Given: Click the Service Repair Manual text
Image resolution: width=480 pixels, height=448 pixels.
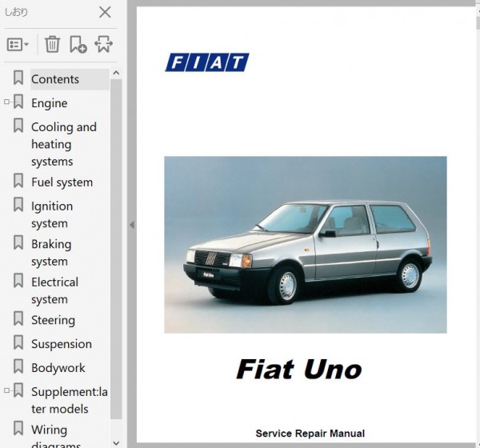Looking at the screenshot, I should pyautogui.click(x=310, y=434).
